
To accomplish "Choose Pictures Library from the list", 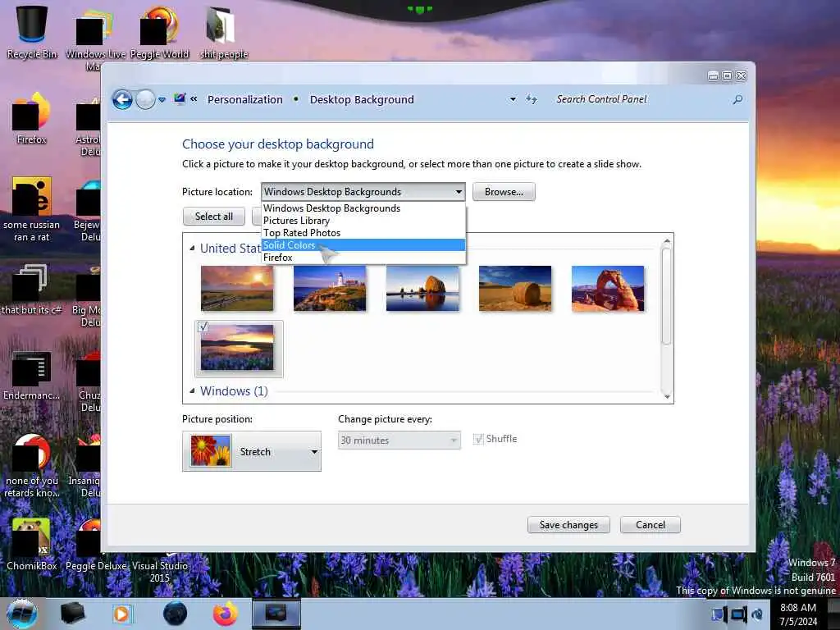I will (363, 220).
